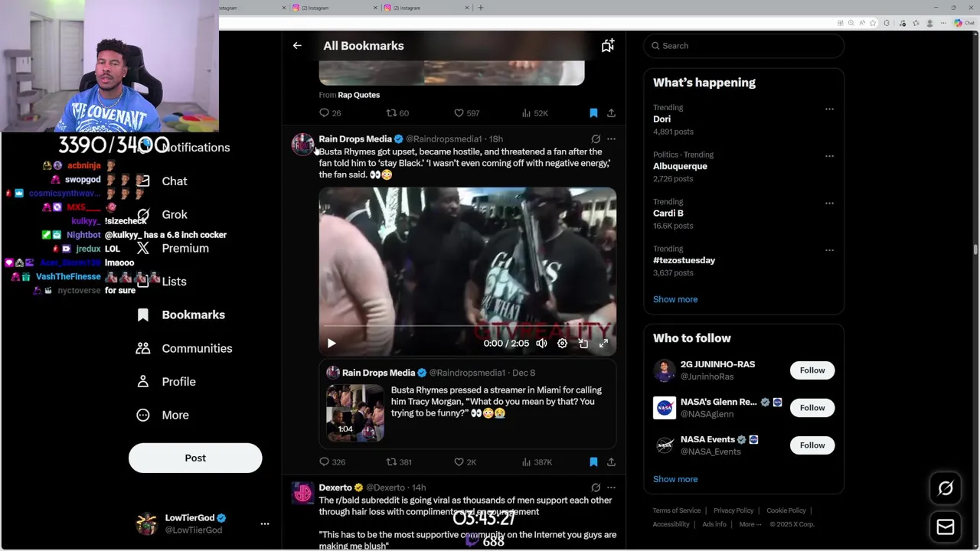
Task: Open more options on Rain Drops Media post
Action: click(611, 139)
